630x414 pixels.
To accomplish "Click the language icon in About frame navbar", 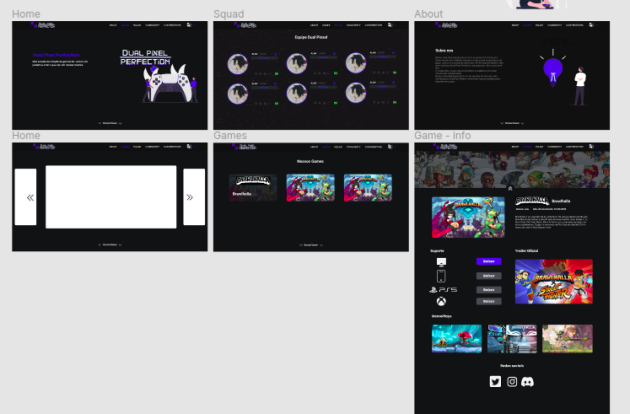I will tap(591, 25).
